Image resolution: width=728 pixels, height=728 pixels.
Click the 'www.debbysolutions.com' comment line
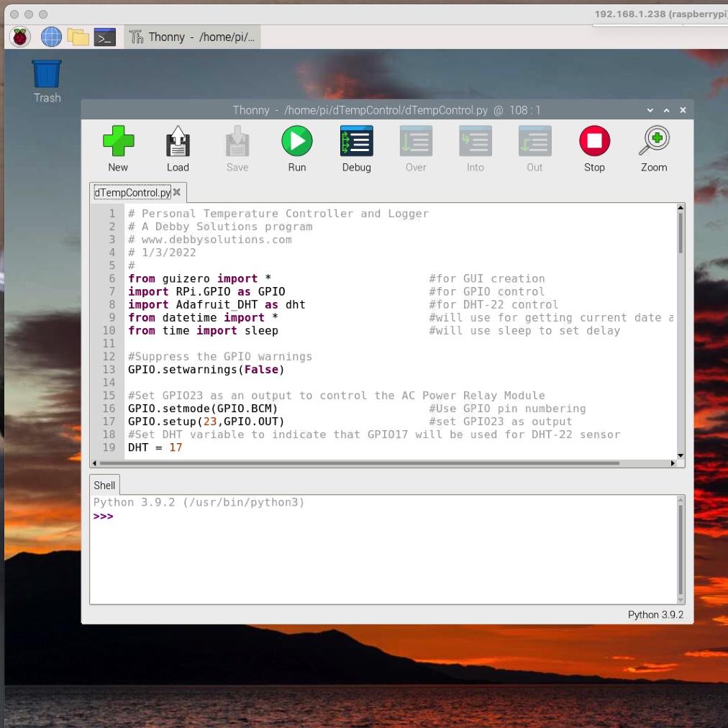(x=210, y=240)
